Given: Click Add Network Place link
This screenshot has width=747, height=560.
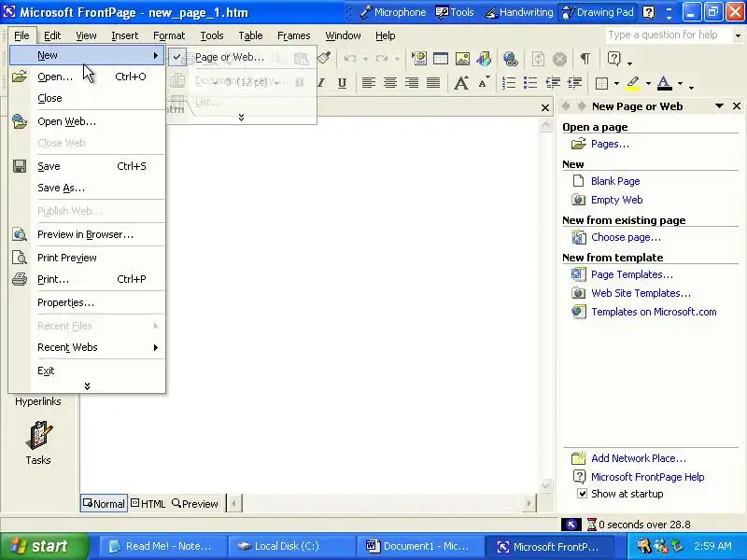Looking at the screenshot, I should click(x=639, y=458).
